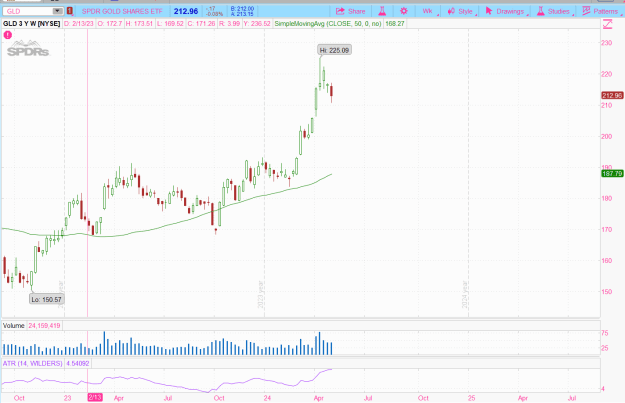Click the pink chart-scale icon above price axis
Image resolution: width=625 pixels, height=403 pixels.
607,24
